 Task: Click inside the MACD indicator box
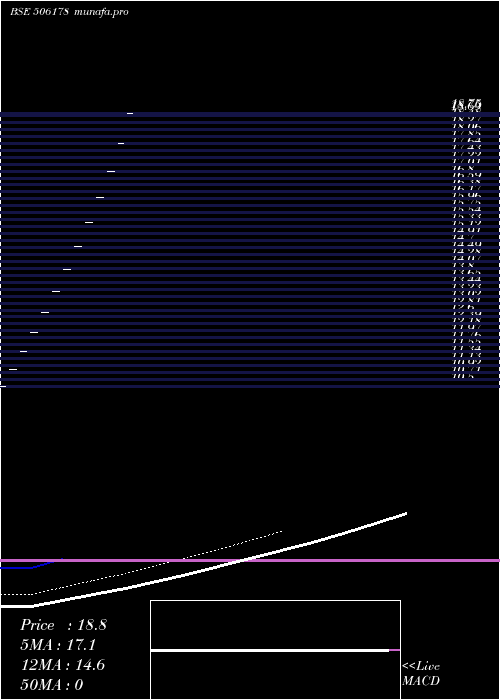click(x=275, y=650)
